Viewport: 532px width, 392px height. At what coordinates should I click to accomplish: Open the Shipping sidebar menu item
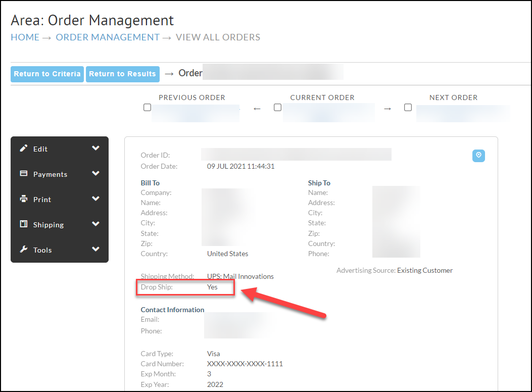tap(60, 224)
